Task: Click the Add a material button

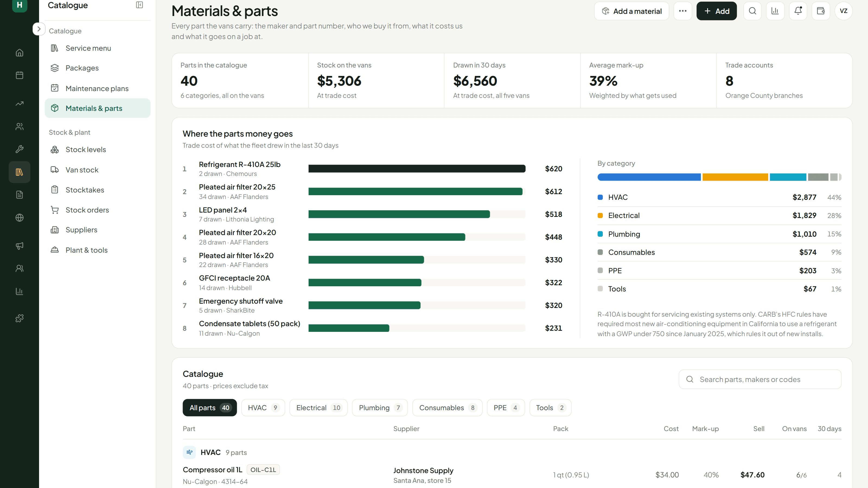Action: click(631, 11)
